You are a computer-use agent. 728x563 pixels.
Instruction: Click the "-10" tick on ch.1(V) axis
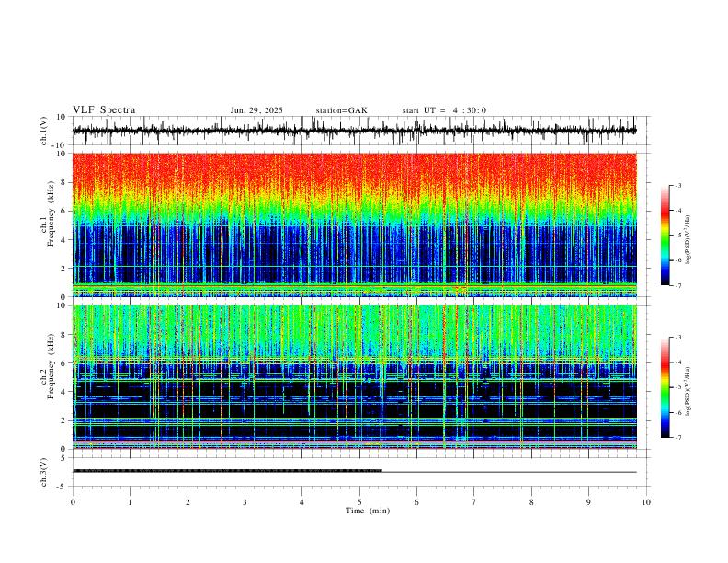coord(60,145)
